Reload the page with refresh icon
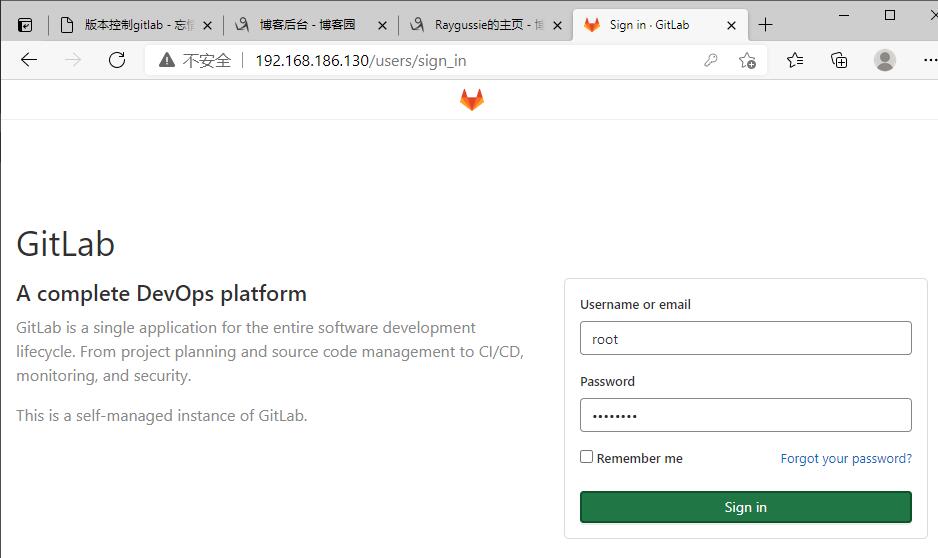 coord(117,60)
